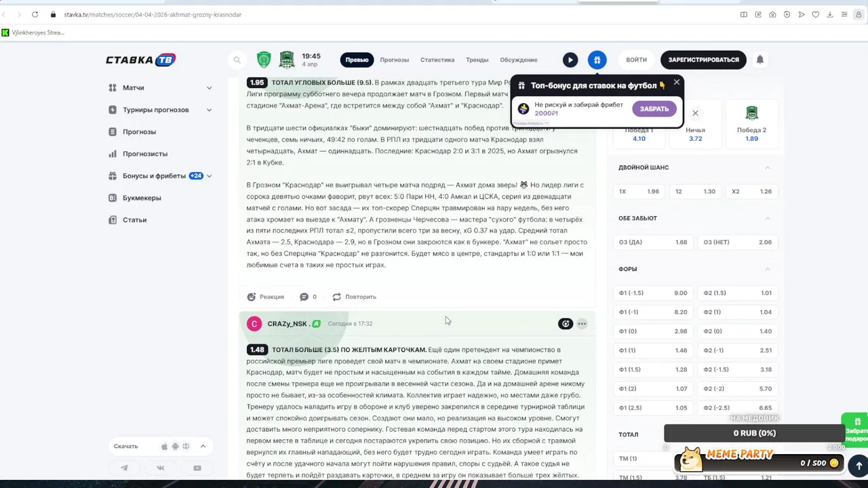Open CRAZy_NSK user avatar
Image resolution: width=868 pixels, height=488 pixels.
click(x=254, y=324)
